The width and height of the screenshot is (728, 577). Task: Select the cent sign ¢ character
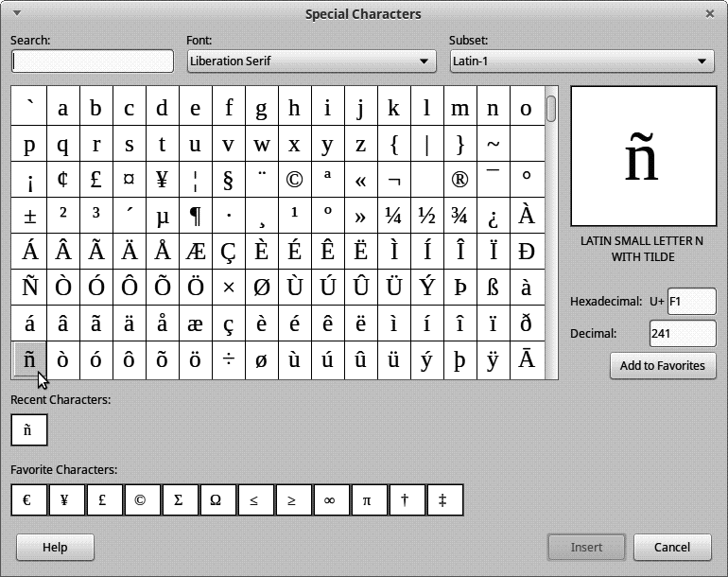pos(63,180)
